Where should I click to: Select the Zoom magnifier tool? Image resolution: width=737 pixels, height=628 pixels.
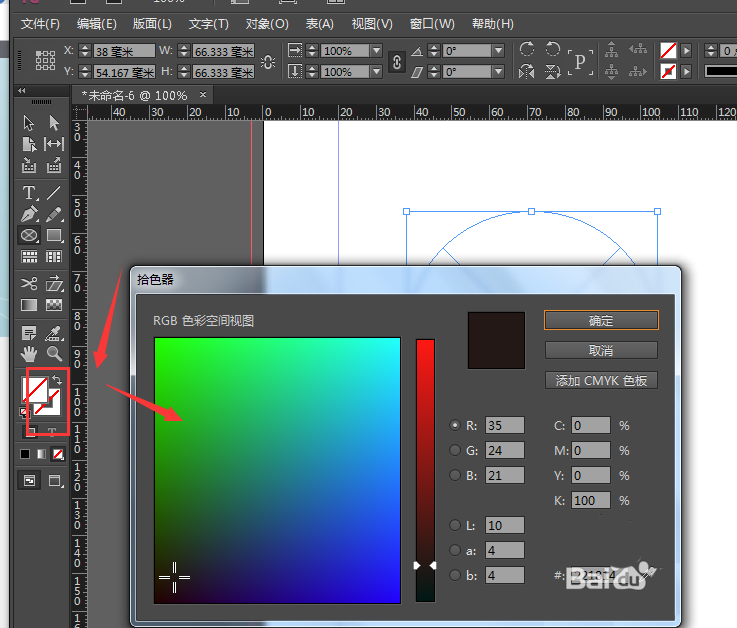[x=54, y=353]
